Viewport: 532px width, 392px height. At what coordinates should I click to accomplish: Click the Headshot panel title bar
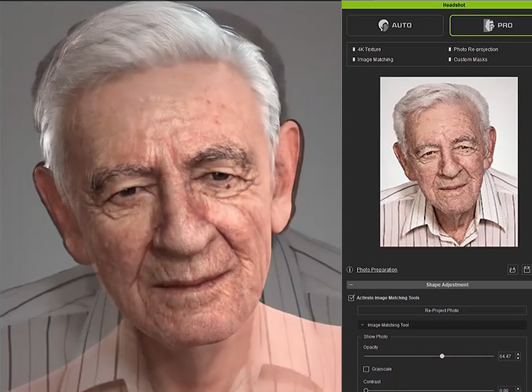(x=437, y=5)
